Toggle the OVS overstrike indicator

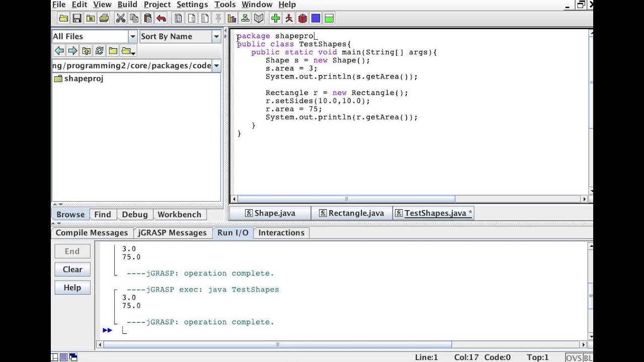pos(574,357)
